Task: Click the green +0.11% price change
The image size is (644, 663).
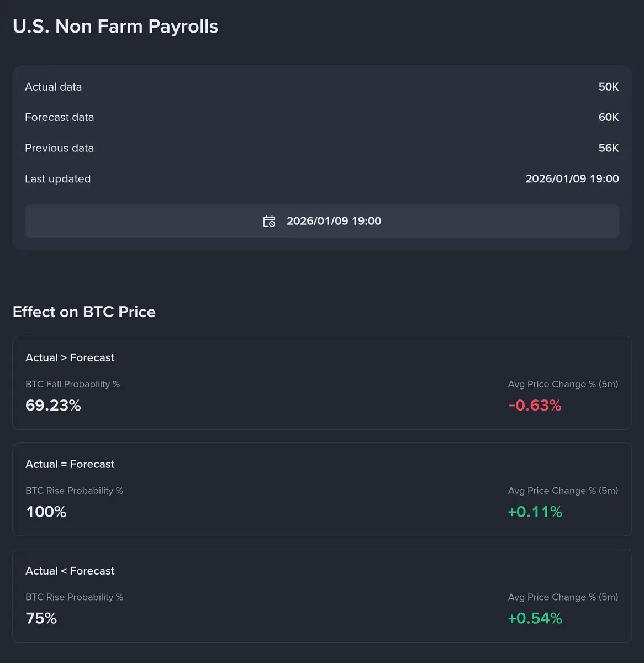Action: pos(535,512)
